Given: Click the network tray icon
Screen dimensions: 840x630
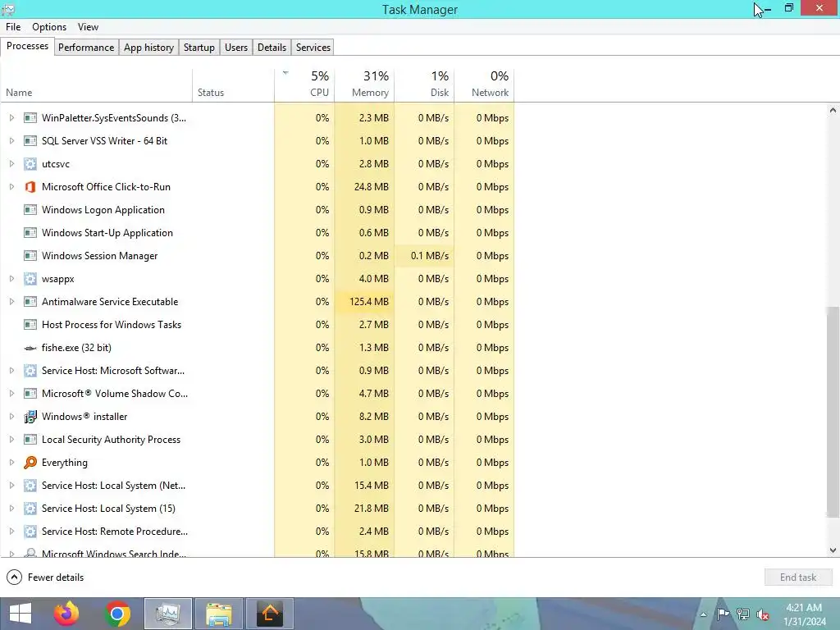Looking at the screenshot, I should [743, 614].
